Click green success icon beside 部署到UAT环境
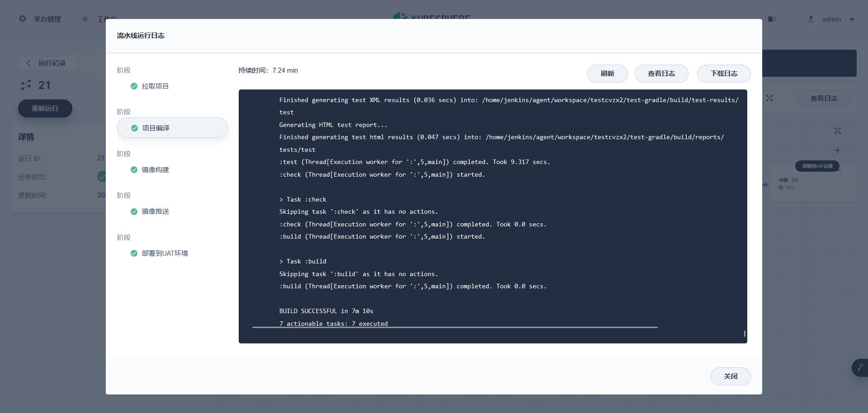 click(x=134, y=253)
